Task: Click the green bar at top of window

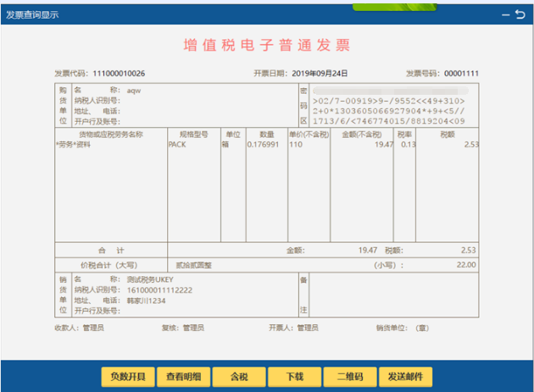Action: click(x=394, y=7)
